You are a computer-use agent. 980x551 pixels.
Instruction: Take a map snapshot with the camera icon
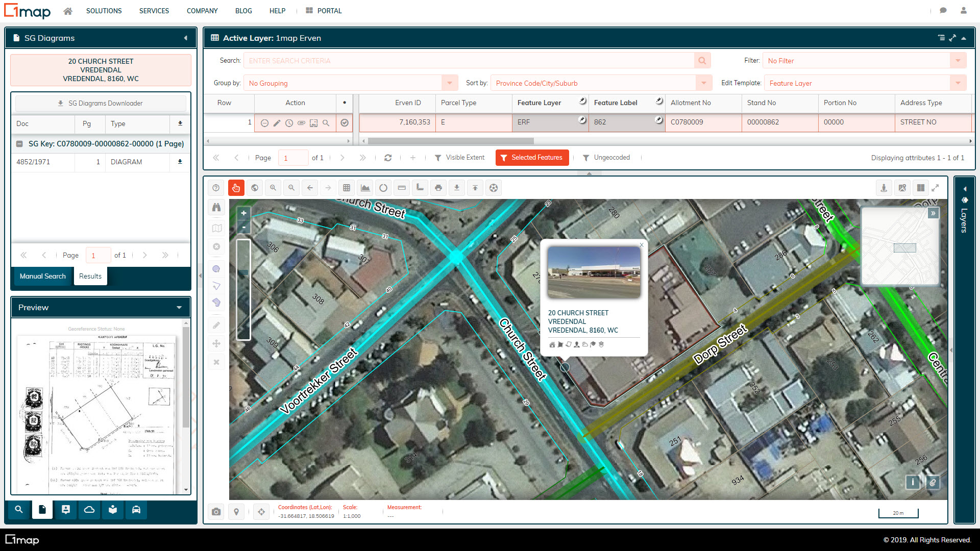click(x=216, y=512)
